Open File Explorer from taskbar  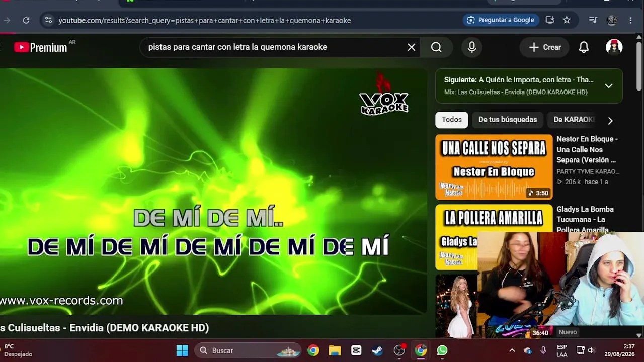335,350
